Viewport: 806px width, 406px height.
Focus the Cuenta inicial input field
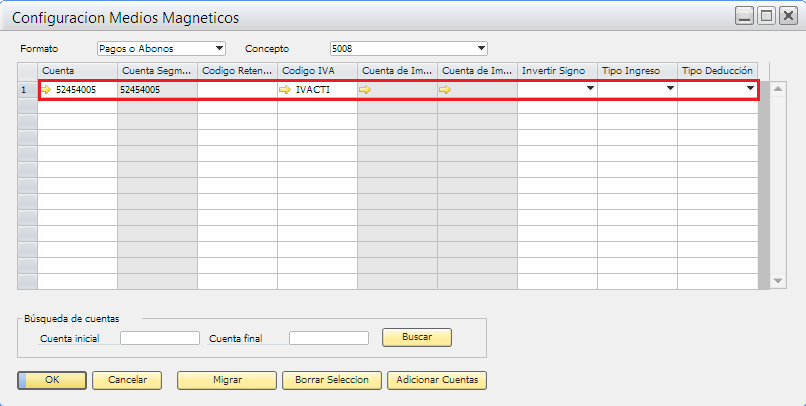159,338
